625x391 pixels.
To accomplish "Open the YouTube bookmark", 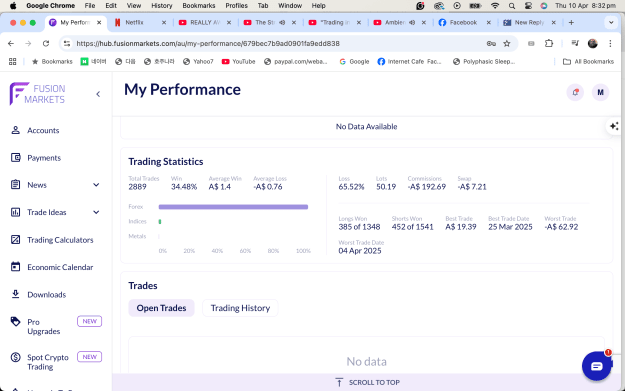I will [238, 61].
